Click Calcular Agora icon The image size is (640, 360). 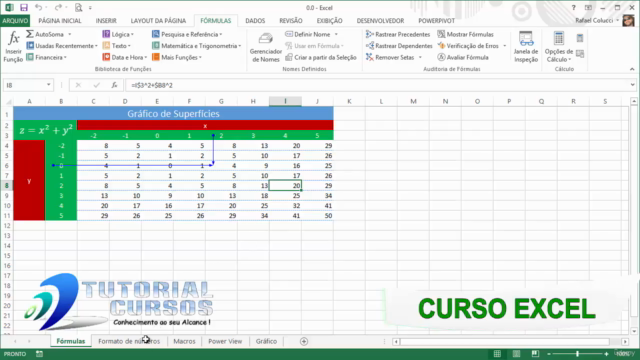pyautogui.click(x=580, y=38)
